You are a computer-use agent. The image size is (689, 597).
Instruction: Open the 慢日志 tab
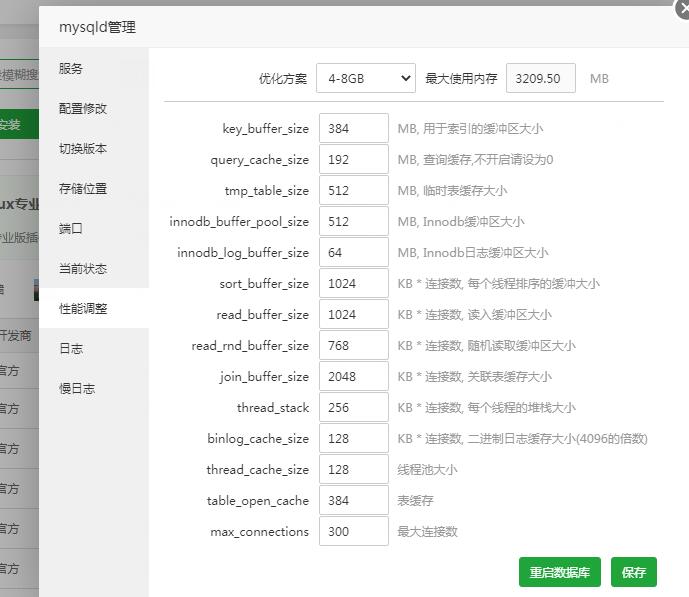(x=94, y=388)
